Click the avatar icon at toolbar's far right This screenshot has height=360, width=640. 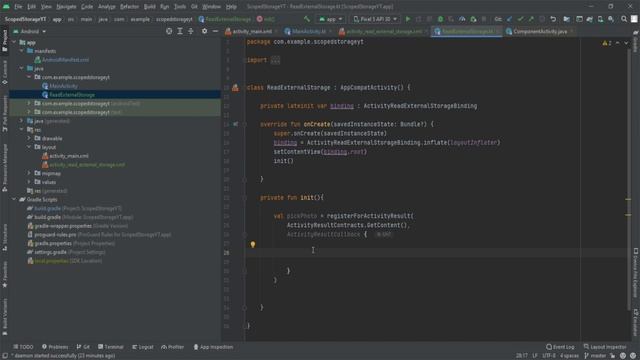[634, 19]
